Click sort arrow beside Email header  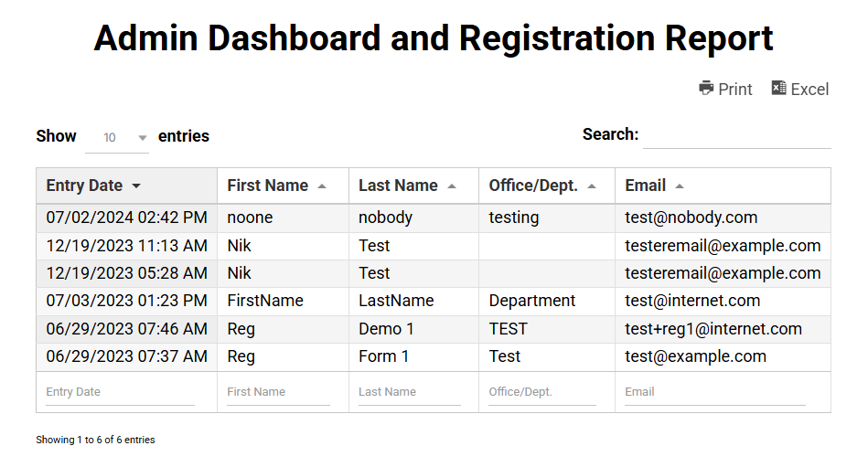(680, 186)
